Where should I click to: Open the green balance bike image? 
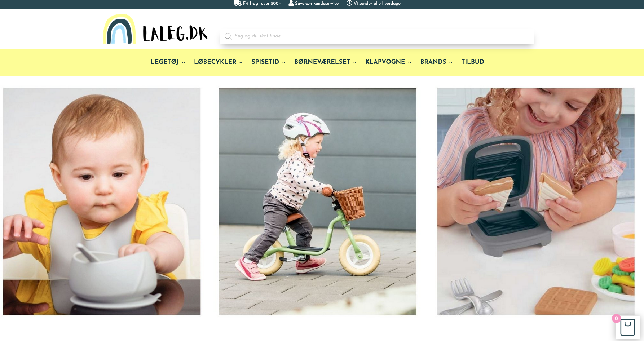[x=317, y=201]
